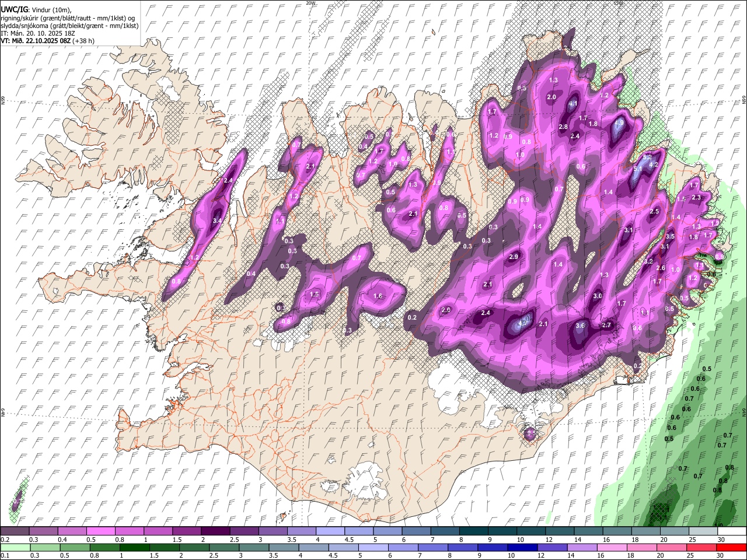747x560 pixels.
Task: Click the '0.4' label in the snow legend
Action: click(x=62, y=540)
